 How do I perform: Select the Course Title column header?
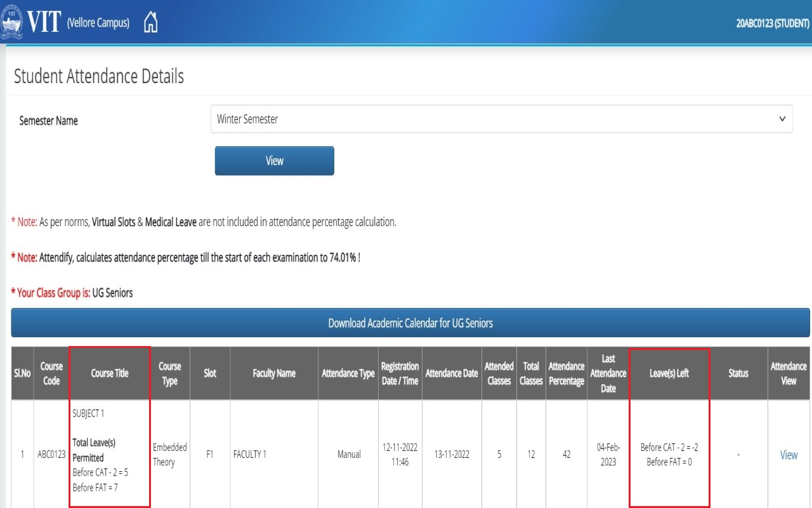110,373
